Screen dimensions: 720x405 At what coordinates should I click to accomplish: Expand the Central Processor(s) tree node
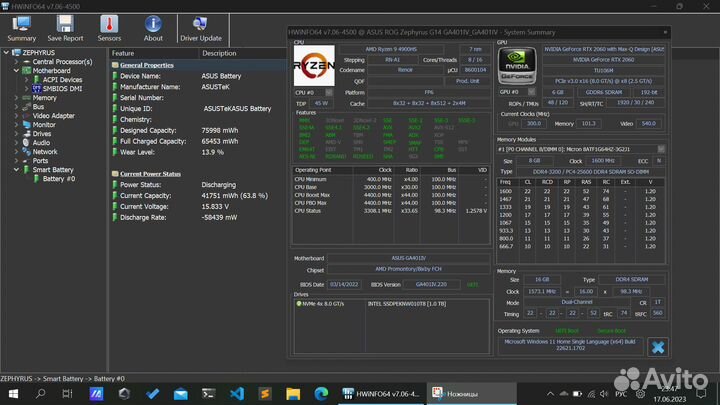[x=17, y=62]
